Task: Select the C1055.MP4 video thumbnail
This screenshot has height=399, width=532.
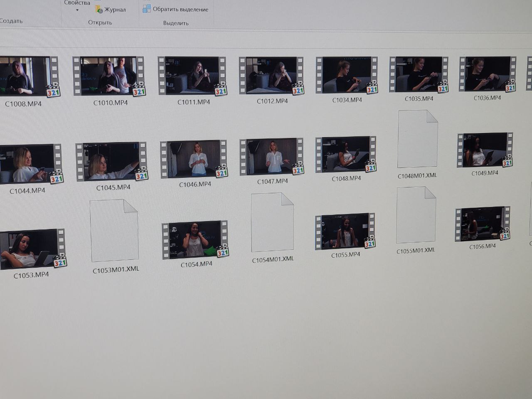Action: pyautogui.click(x=345, y=232)
